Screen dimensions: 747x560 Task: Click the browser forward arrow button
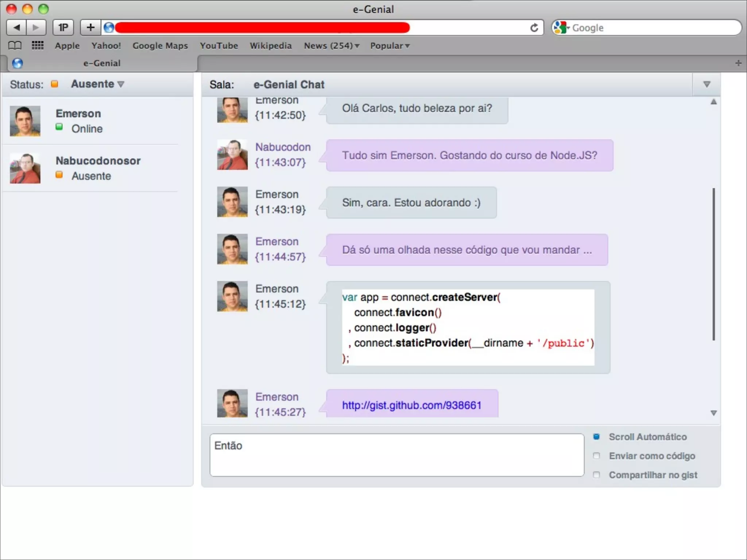click(x=36, y=27)
